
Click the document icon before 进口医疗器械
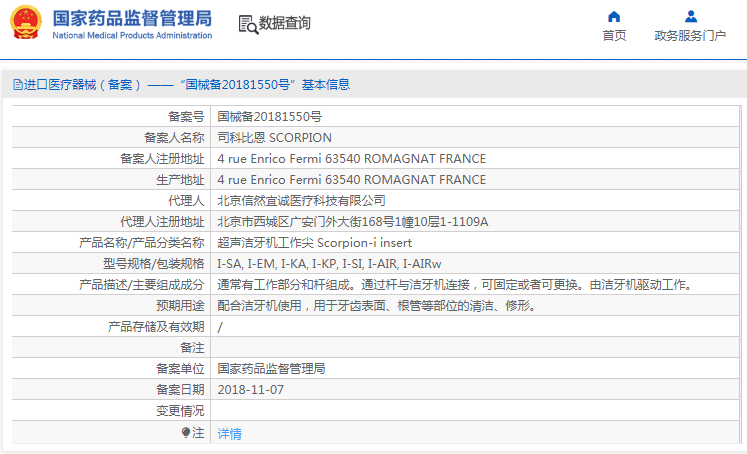(x=18, y=85)
